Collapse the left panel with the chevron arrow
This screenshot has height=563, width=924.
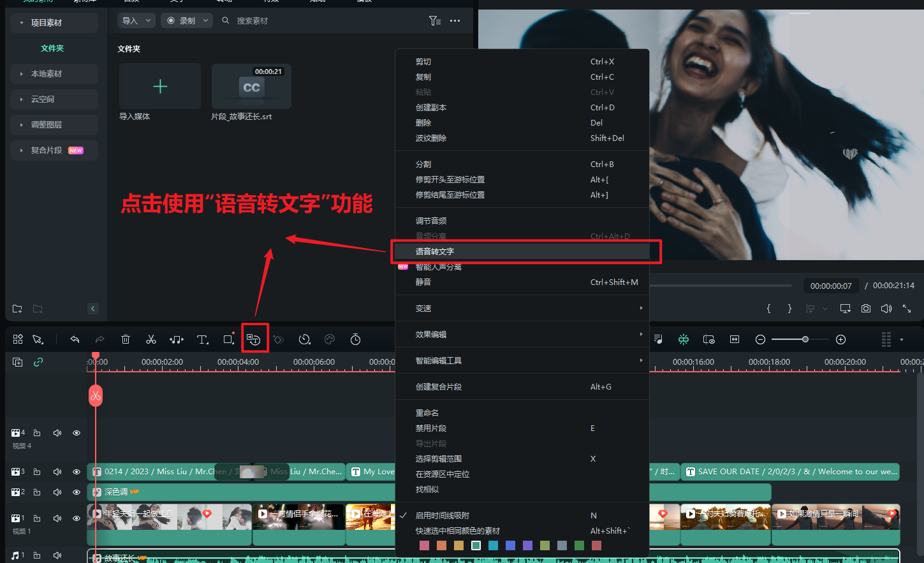[92, 308]
